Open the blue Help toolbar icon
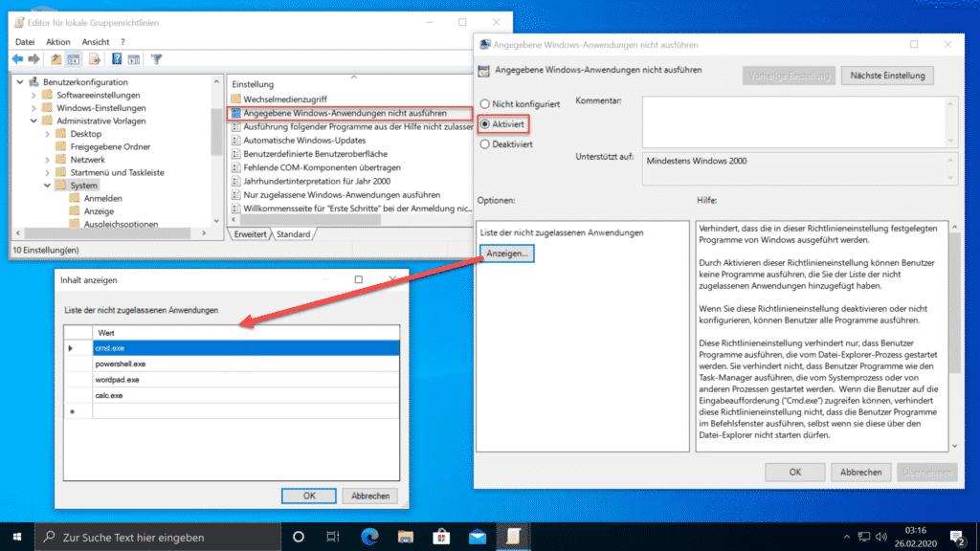The width and height of the screenshot is (980, 551). pyautogui.click(x=116, y=59)
